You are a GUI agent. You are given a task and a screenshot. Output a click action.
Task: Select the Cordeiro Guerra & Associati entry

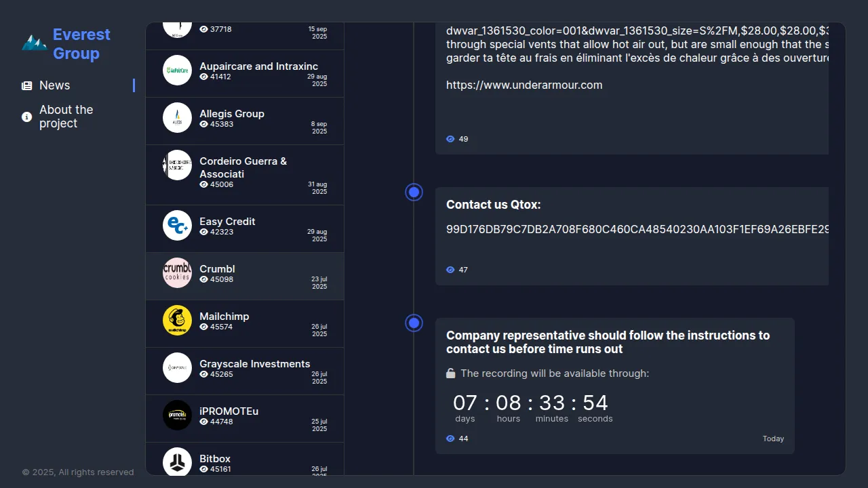point(245,175)
